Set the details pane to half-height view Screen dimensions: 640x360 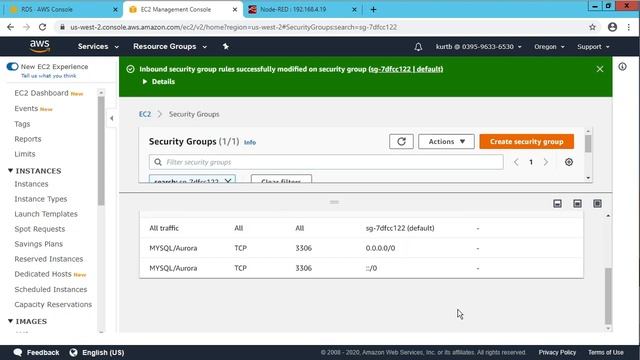(577, 204)
